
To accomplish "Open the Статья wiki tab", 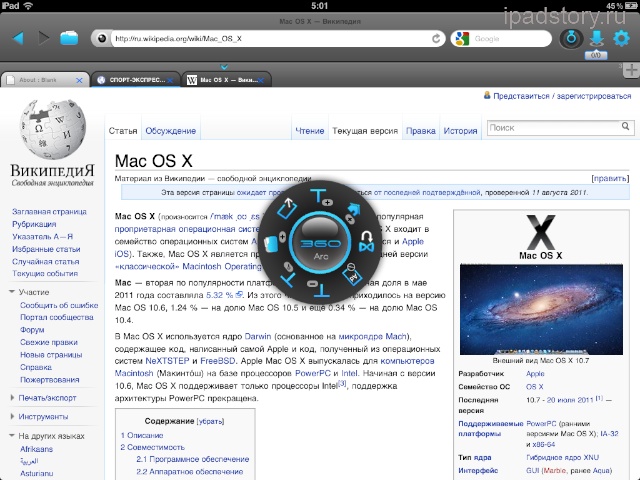I will click(x=123, y=131).
